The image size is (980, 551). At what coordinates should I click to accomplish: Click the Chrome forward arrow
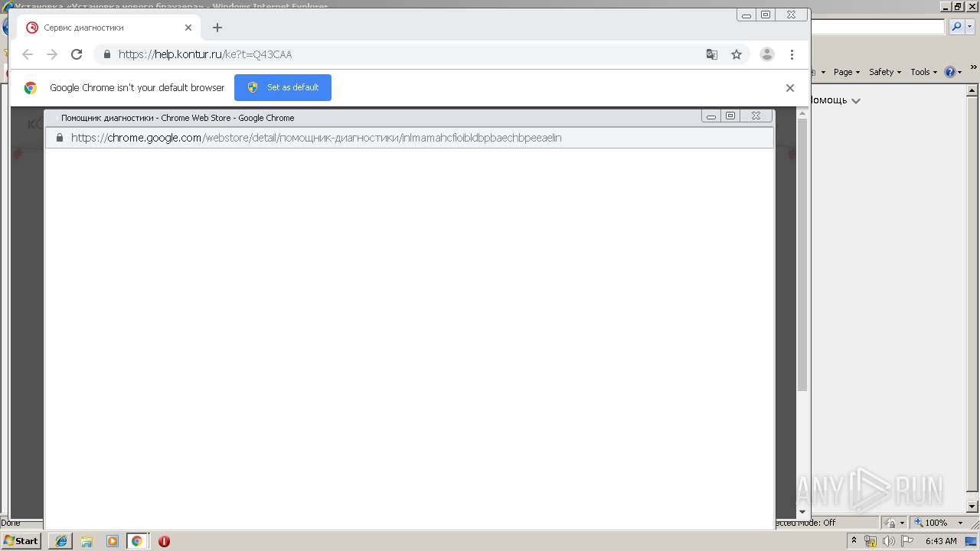(x=52, y=54)
